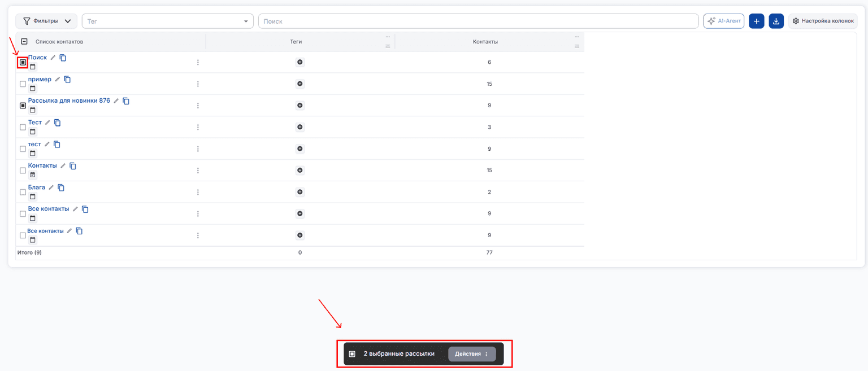Uncheck the Рассылка для новинки 876 checkbox

click(x=23, y=106)
